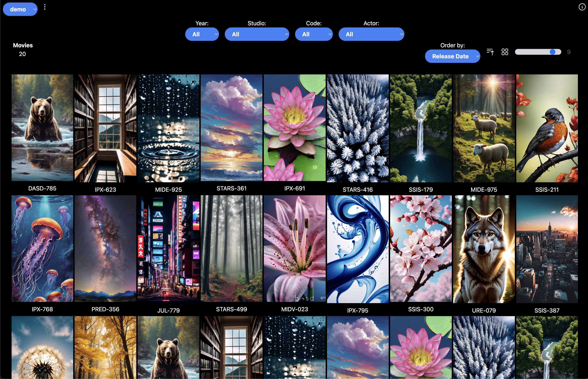Click the MIDV-023 title label
The width and height of the screenshot is (588, 379).
tap(294, 309)
